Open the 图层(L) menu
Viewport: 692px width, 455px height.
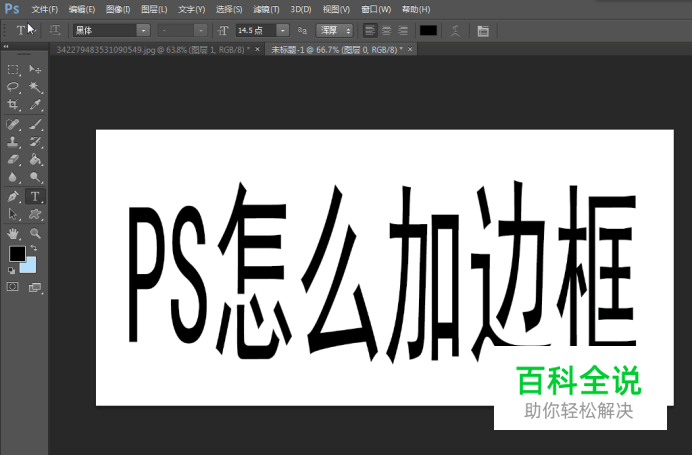154,9
